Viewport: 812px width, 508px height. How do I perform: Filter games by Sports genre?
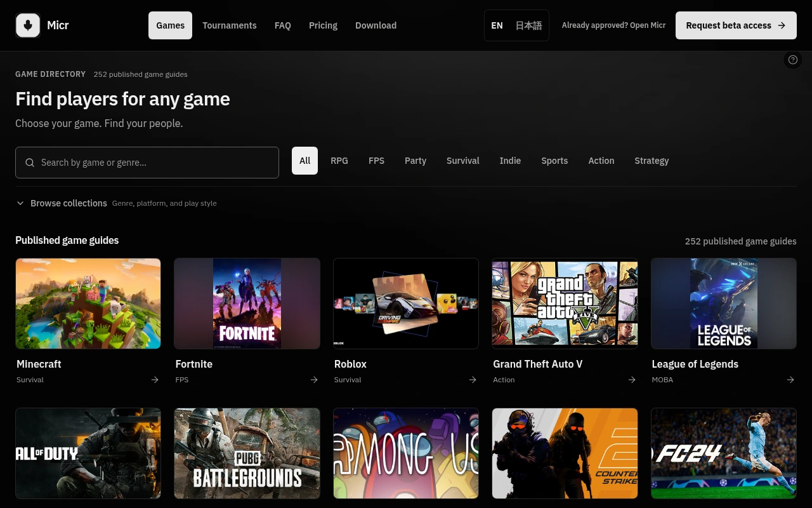pos(554,161)
